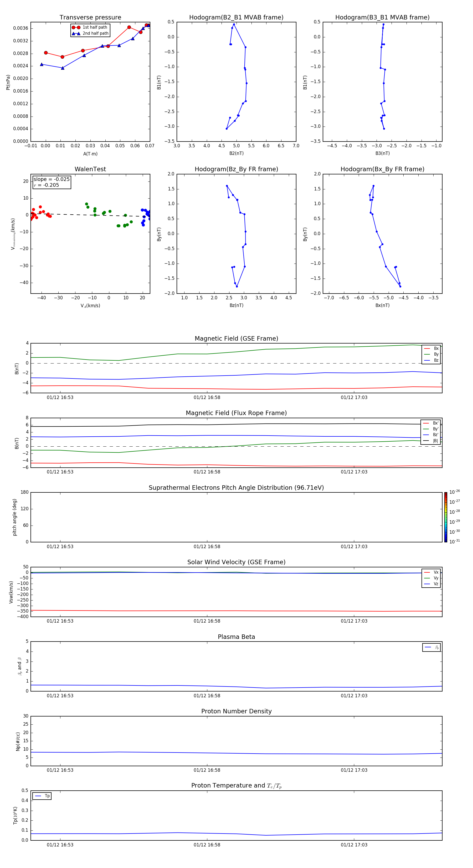Image resolution: width=473 pixels, height=868 pixels.
Task: Select the Vy legend entry in solar wind plot
Action: pyautogui.click(x=431, y=578)
